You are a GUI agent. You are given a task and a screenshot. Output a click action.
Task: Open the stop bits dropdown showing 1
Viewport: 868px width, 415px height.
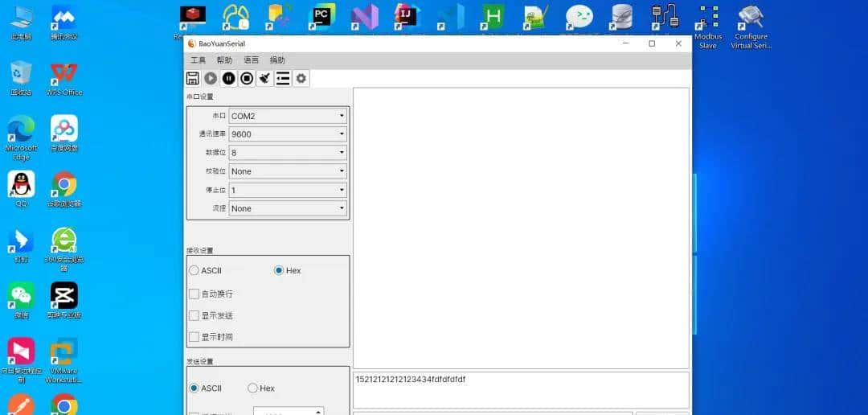click(288, 190)
